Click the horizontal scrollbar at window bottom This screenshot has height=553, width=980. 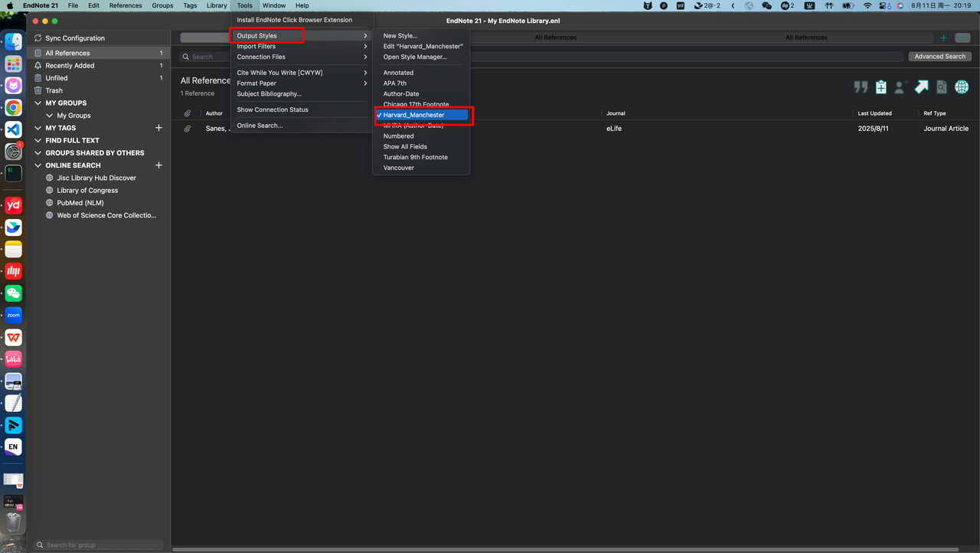click(567, 549)
